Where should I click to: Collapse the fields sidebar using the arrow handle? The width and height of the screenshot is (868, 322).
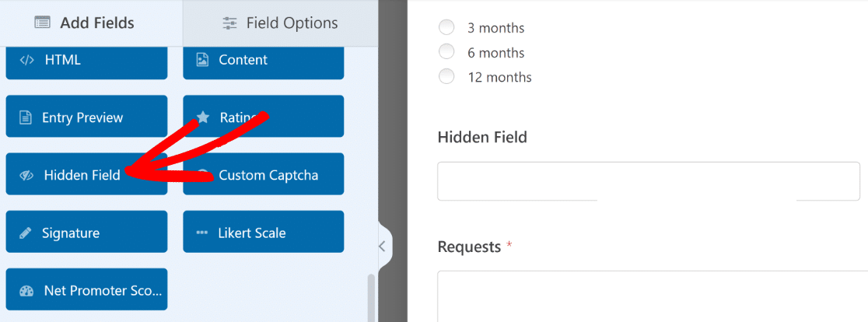click(x=383, y=247)
